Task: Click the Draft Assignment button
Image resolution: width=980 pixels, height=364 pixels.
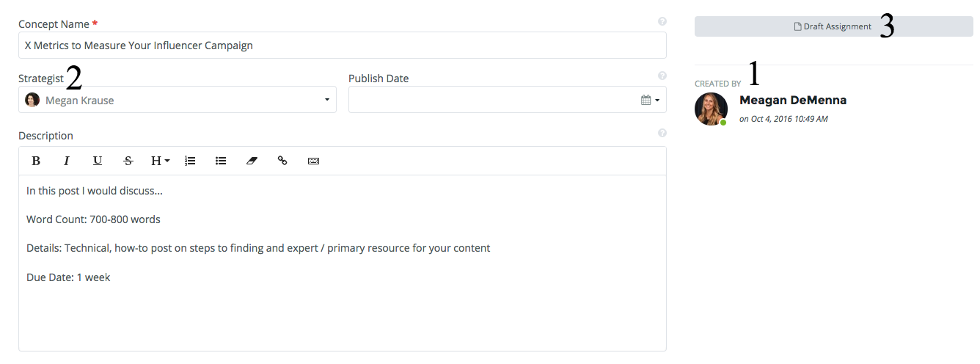Action: [x=834, y=26]
